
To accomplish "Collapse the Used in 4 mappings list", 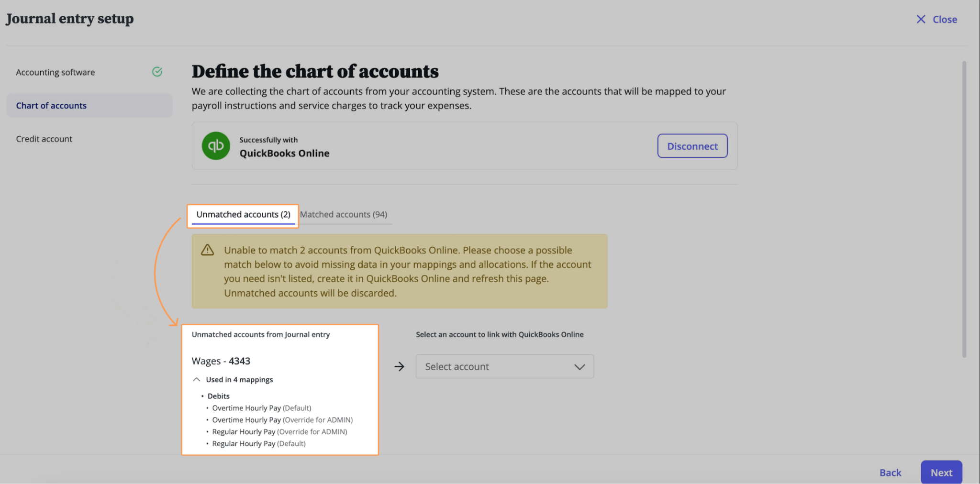I will (x=196, y=379).
